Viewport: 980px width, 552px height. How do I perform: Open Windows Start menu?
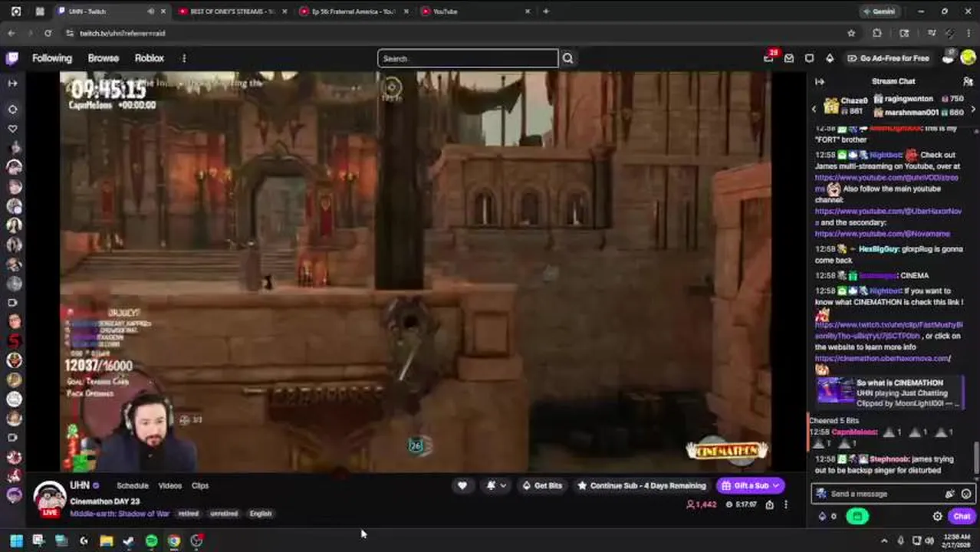[x=16, y=540]
